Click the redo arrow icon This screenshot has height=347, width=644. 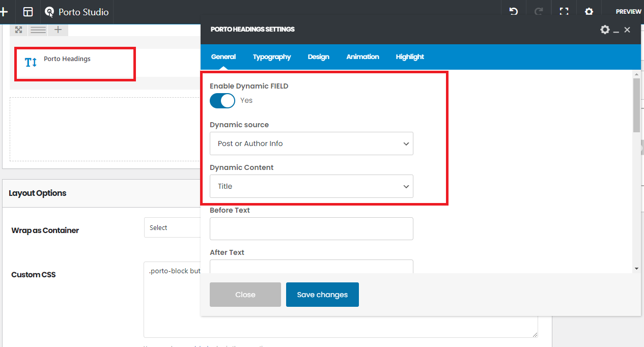pyautogui.click(x=539, y=11)
